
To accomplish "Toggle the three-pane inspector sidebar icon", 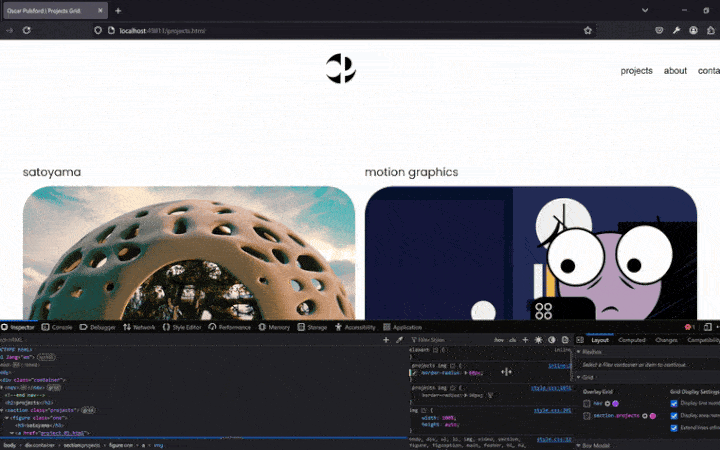I will click(580, 340).
